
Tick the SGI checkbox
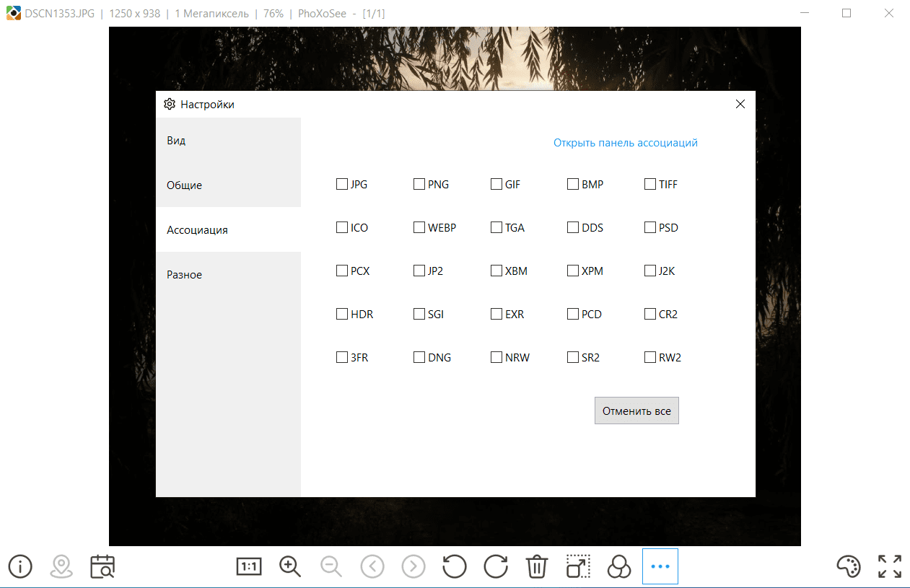(419, 314)
